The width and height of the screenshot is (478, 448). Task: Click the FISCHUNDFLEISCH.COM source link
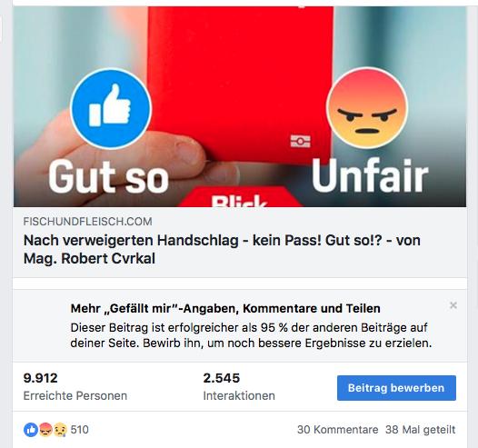tap(88, 221)
